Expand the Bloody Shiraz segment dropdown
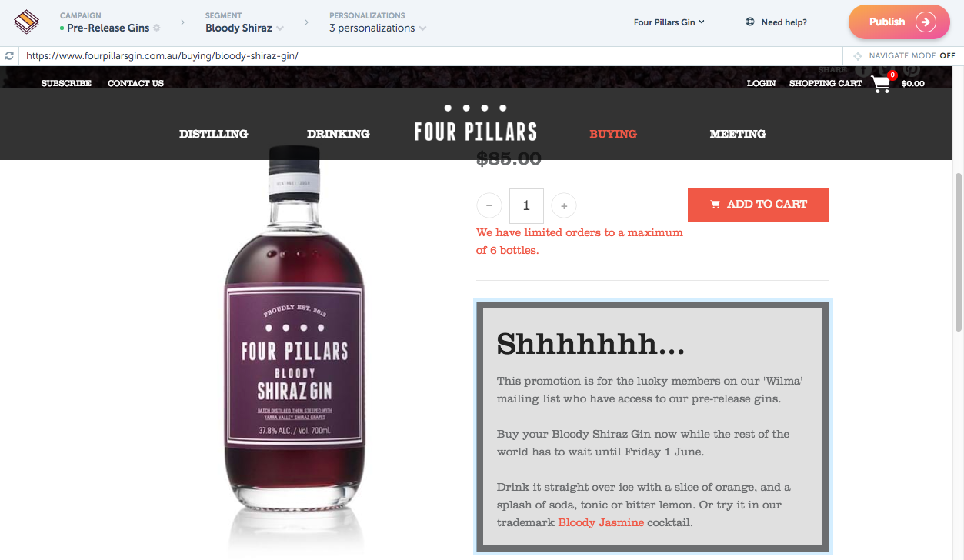Viewport: 964px width, 560px height. click(x=245, y=28)
